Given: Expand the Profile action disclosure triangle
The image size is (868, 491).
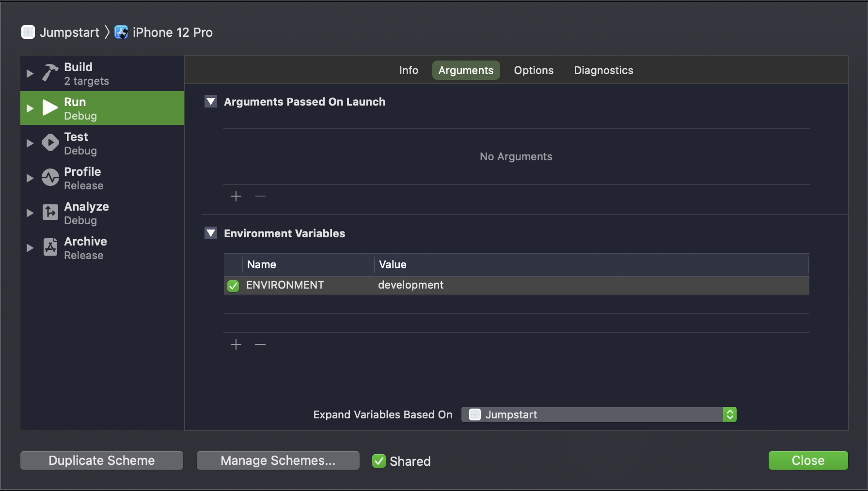Looking at the screenshot, I should 30,178.
